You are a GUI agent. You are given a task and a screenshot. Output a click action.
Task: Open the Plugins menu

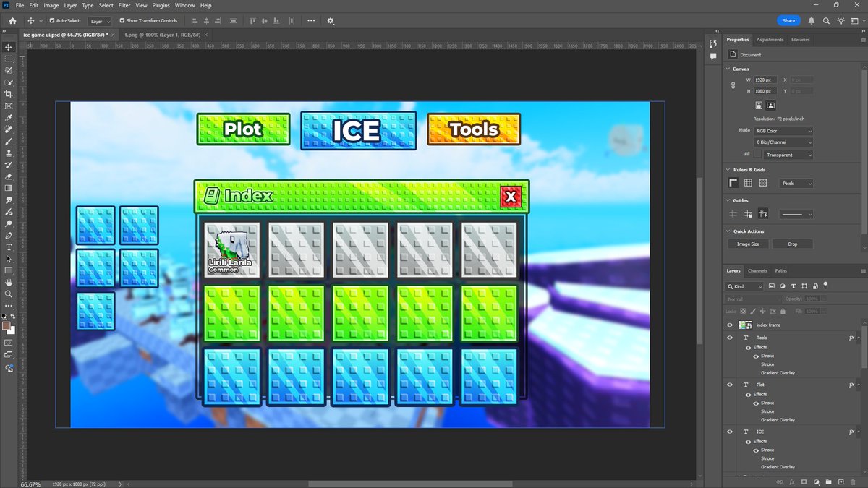tap(161, 5)
